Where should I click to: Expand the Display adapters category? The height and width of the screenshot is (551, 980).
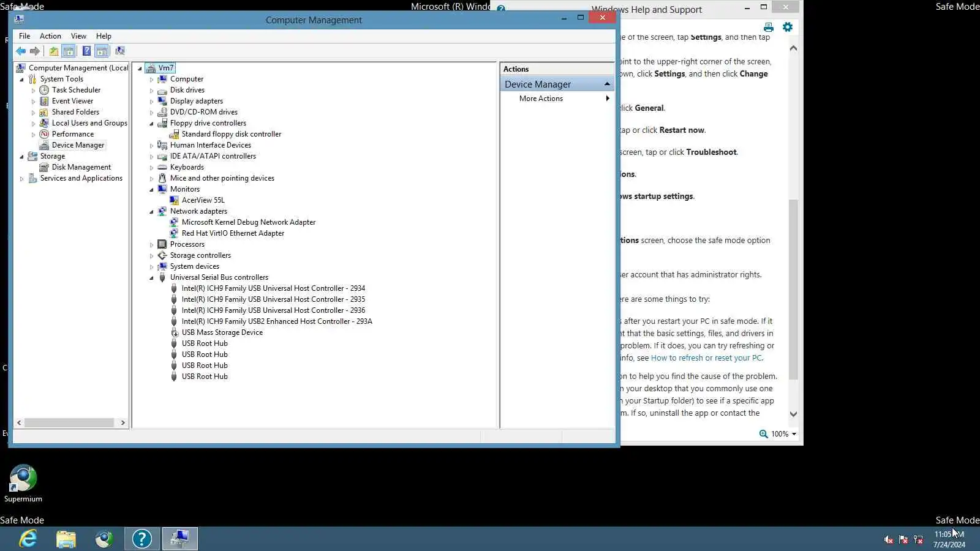(x=151, y=102)
